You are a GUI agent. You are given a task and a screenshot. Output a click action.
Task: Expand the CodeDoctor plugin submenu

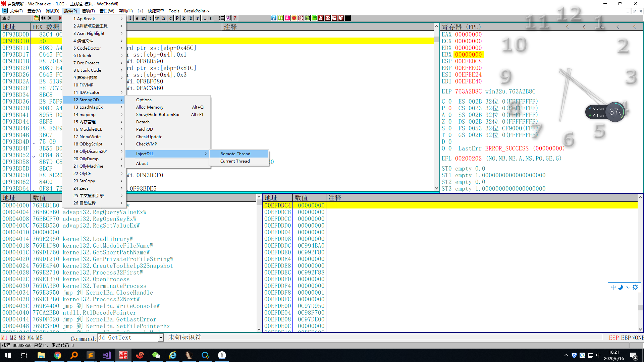point(94,48)
